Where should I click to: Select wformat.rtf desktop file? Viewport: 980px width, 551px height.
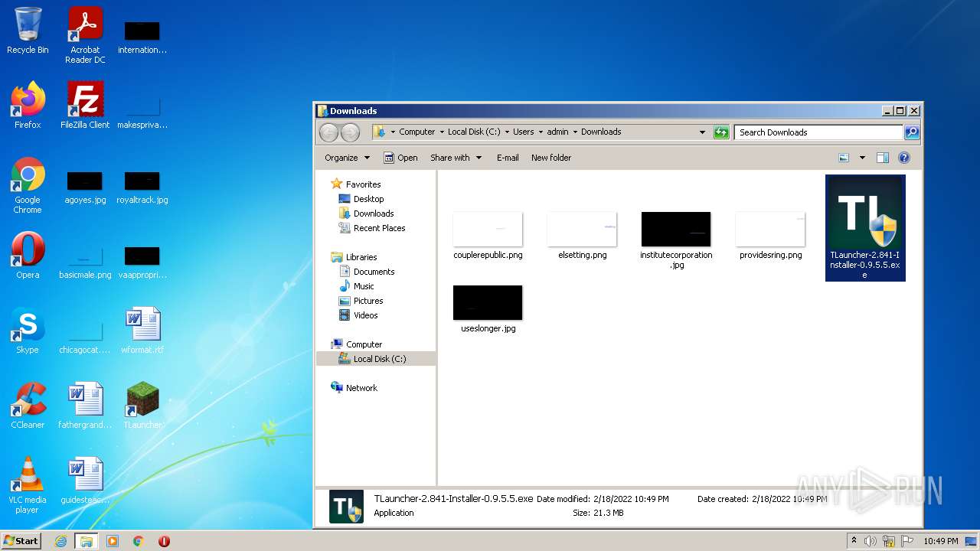click(142, 330)
